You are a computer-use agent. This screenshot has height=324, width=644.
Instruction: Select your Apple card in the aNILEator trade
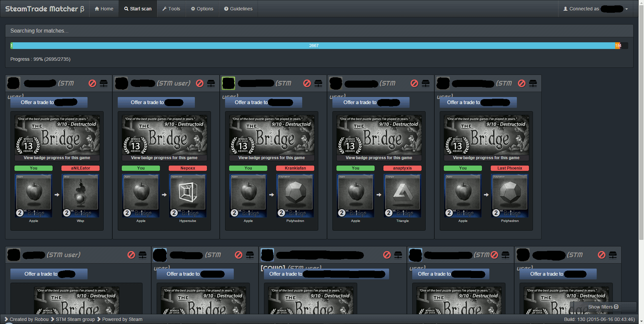(x=34, y=196)
